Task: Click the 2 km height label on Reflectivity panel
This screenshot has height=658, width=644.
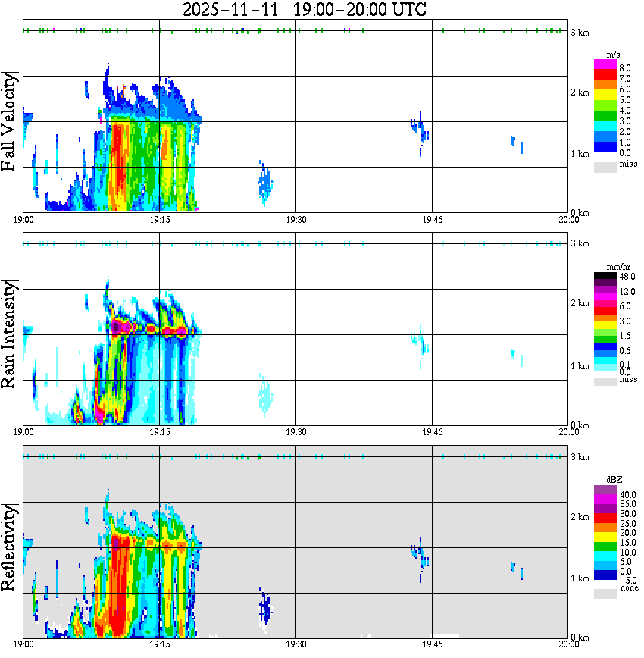Action: 580,517
